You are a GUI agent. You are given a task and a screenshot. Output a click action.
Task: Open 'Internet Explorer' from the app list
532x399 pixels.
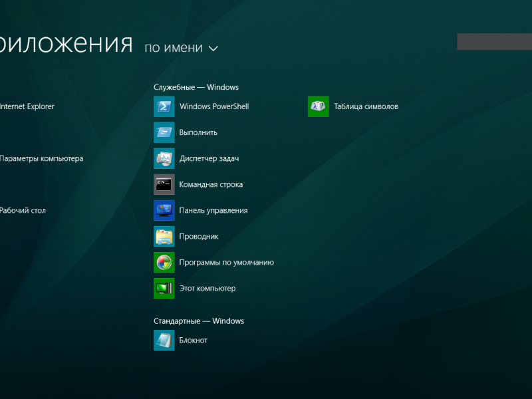(27, 106)
